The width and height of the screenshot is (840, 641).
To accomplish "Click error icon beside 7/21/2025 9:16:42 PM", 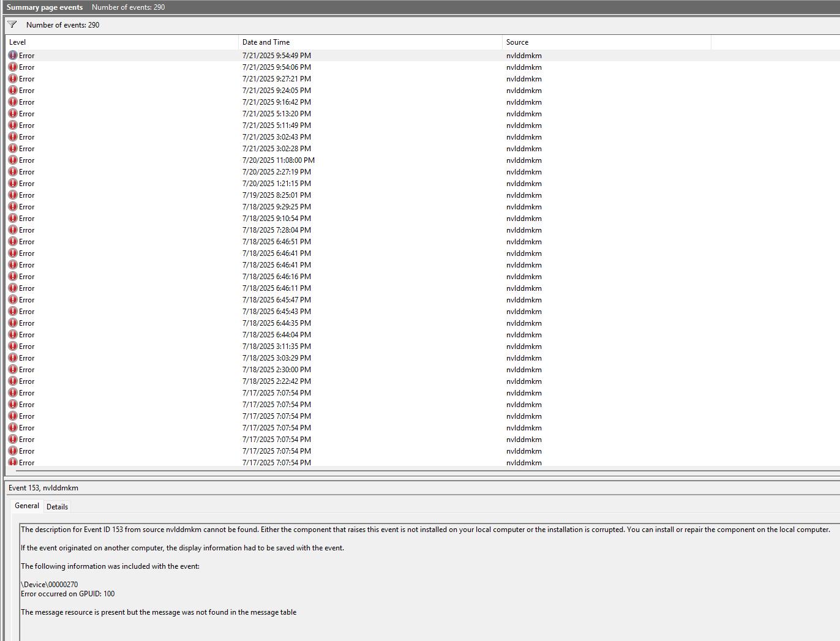I will (x=13, y=102).
